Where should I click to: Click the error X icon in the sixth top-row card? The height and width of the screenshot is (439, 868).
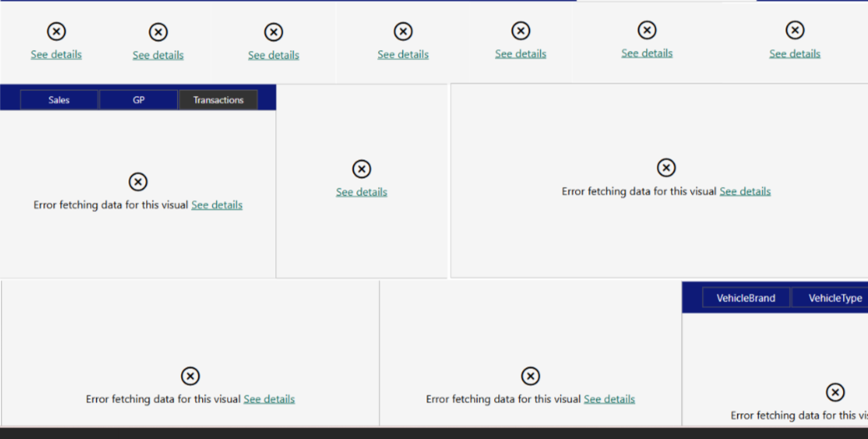pyautogui.click(x=647, y=30)
